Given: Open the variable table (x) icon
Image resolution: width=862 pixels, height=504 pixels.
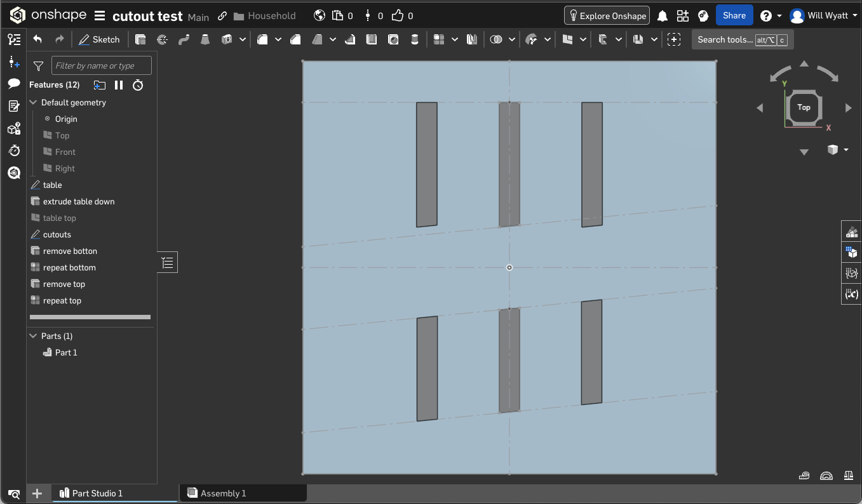Looking at the screenshot, I should coord(852,294).
